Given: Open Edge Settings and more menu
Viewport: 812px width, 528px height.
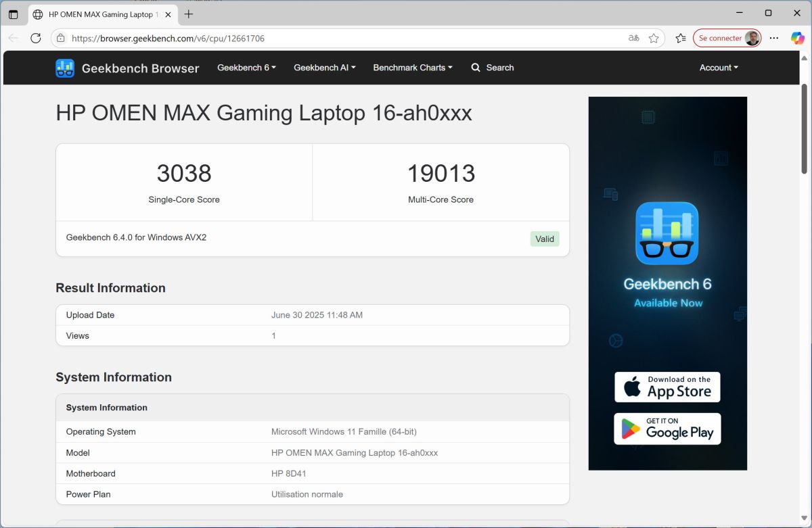Looking at the screenshot, I should [x=774, y=39].
